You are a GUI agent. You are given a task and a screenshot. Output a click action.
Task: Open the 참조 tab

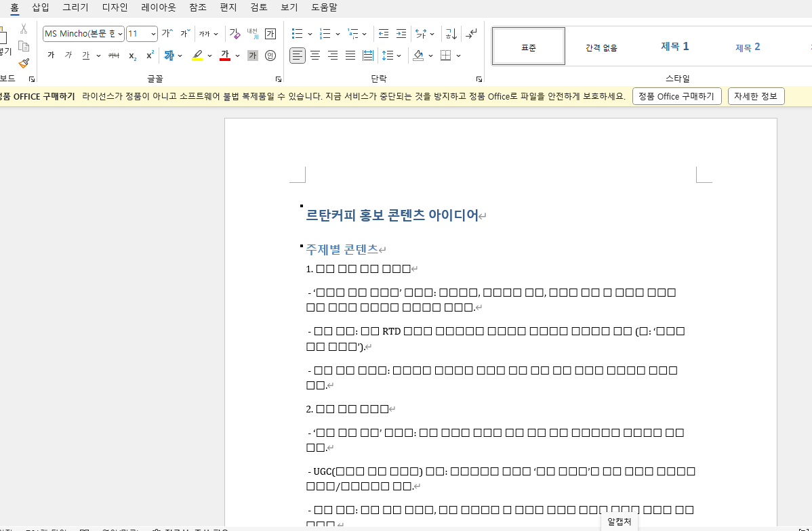click(198, 7)
